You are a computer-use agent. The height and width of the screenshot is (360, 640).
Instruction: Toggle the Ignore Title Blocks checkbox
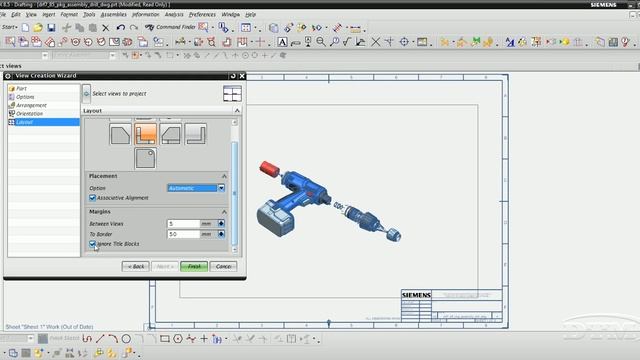(92, 244)
